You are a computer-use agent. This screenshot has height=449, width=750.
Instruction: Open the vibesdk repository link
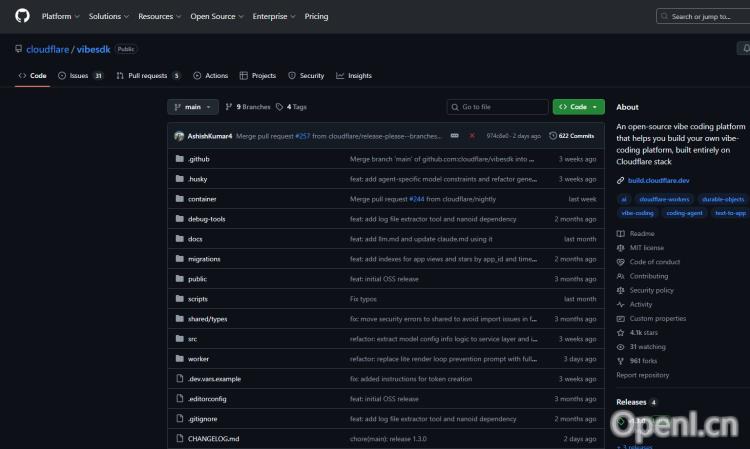point(93,49)
